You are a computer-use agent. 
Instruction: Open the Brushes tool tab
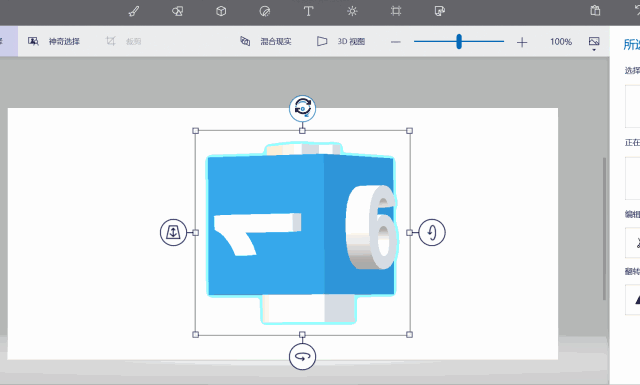tap(134, 11)
